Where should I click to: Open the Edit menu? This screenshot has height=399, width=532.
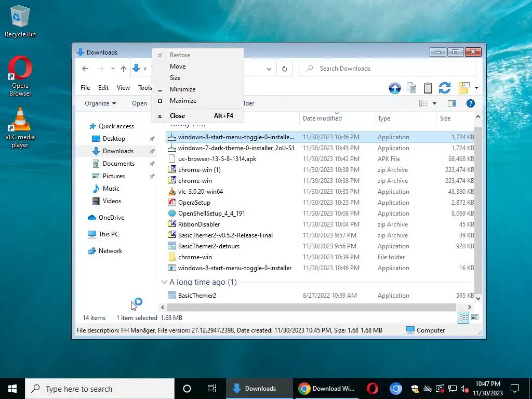coord(103,87)
